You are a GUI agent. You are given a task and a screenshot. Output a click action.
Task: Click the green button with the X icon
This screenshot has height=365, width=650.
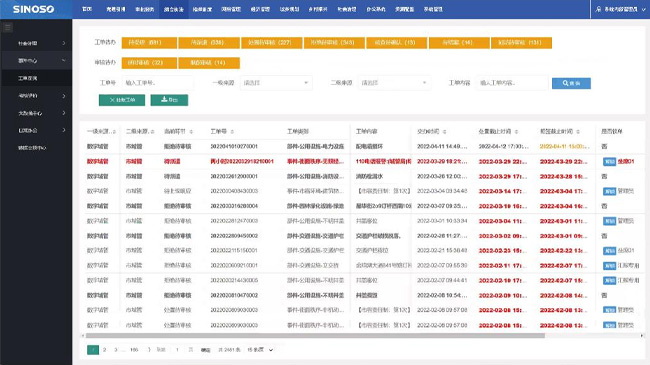[x=122, y=100]
